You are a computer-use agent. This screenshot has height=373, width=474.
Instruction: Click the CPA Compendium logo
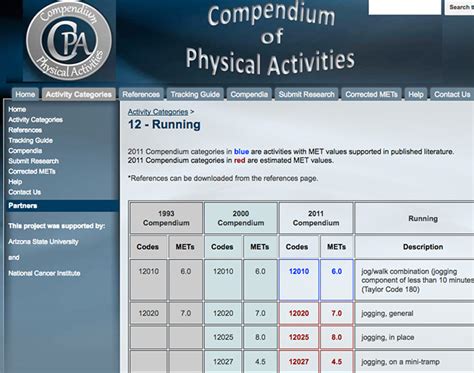(69, 41)
